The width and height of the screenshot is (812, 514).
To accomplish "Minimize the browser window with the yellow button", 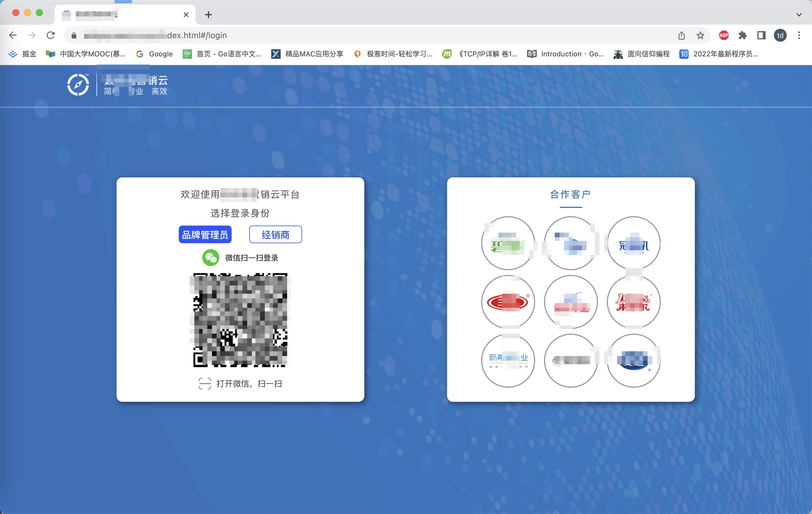I will point(28,13).
